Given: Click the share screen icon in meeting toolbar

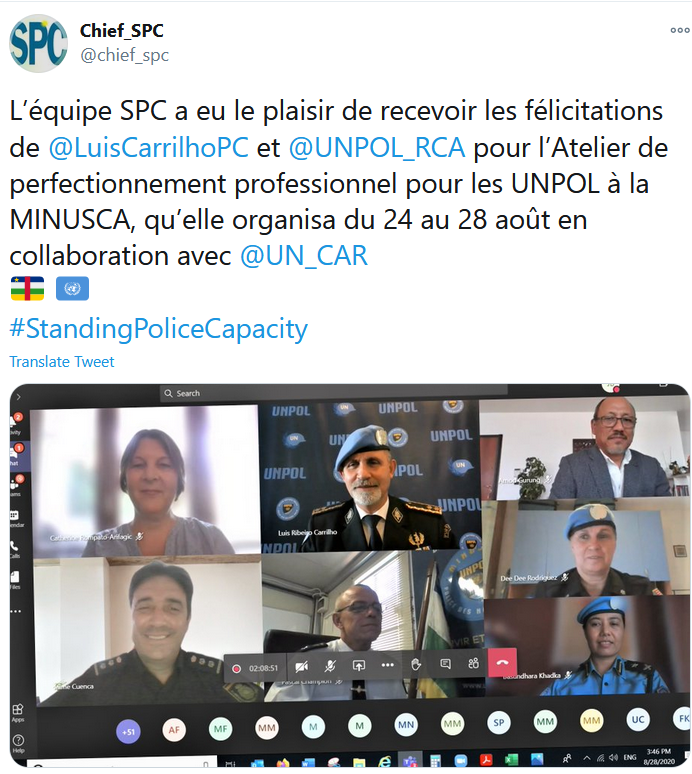Looking at the screenshot, I should [x=359, y=665].
